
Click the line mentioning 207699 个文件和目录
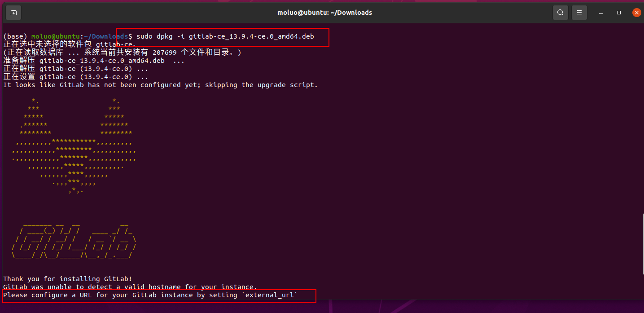(123, 53)
